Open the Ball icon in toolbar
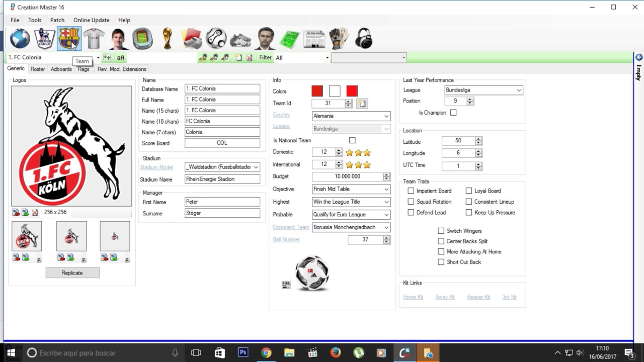Screen dimensions: 644x362 (216, 39)
